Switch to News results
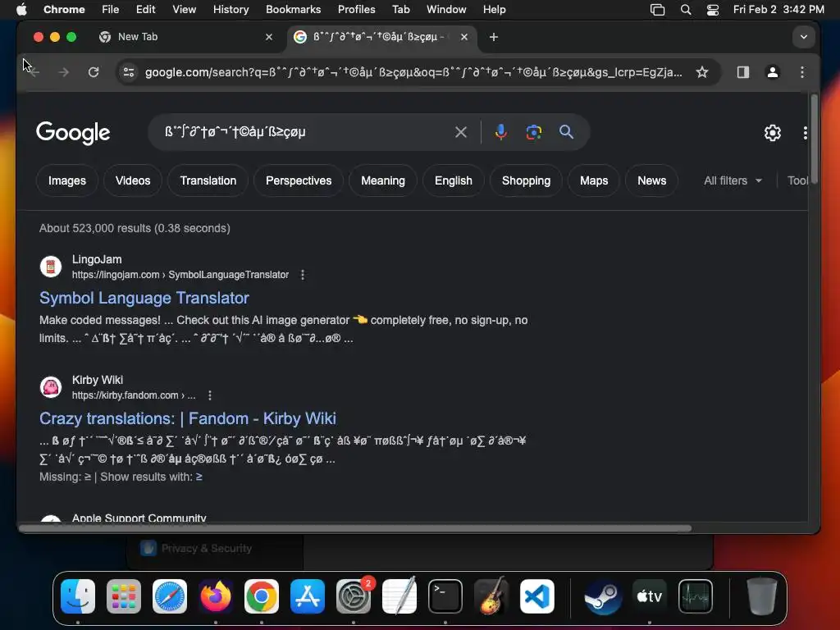The width and height of the screenshot is (840, 630). coord(651,180)
